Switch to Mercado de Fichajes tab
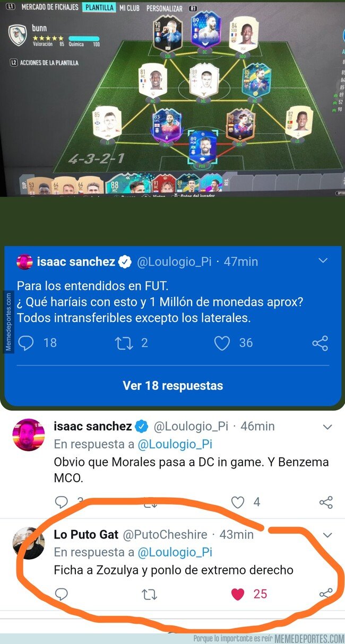The image size is (345, 644). 49,7
